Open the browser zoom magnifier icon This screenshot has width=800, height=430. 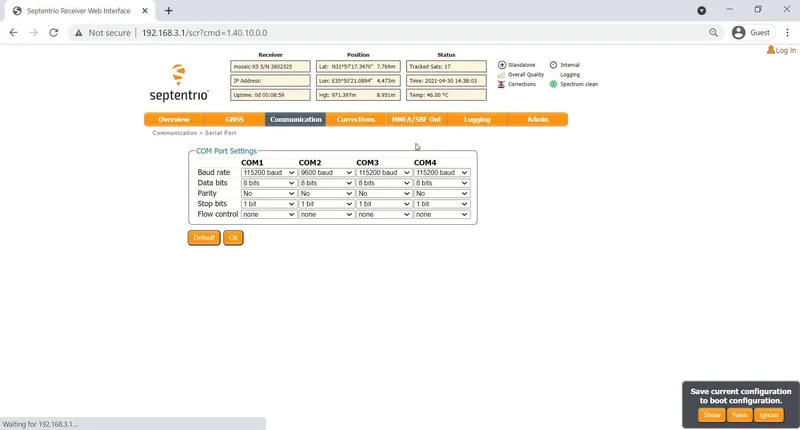(x=713, y=33)
